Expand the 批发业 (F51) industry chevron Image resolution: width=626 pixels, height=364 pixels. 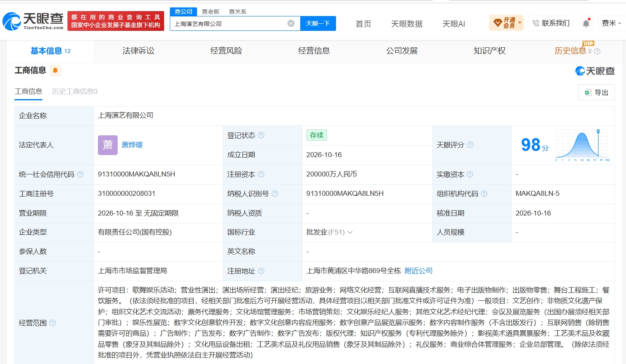[350, 232]
